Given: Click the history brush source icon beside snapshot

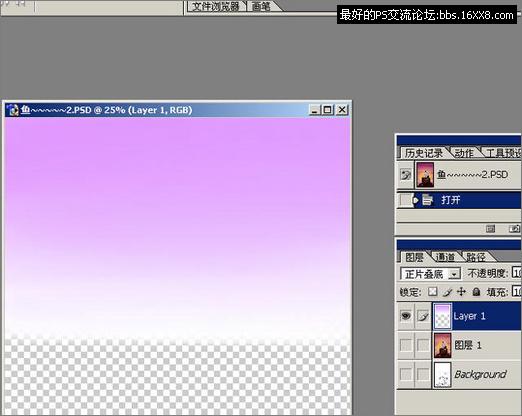Looking at the screenshot, I should click(405, 175).
